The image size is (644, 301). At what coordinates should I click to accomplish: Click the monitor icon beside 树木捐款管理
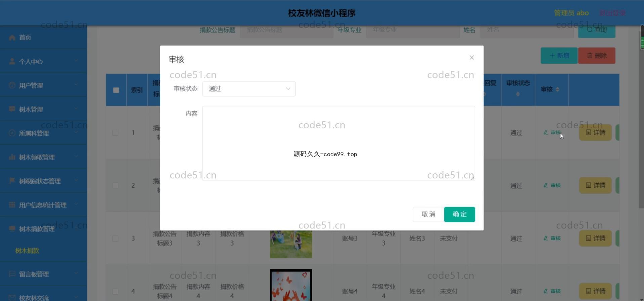[12, 228]
